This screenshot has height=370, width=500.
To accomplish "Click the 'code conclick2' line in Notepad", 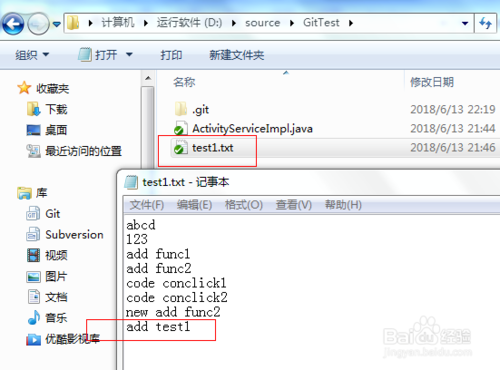I will [x=177, y=297].
